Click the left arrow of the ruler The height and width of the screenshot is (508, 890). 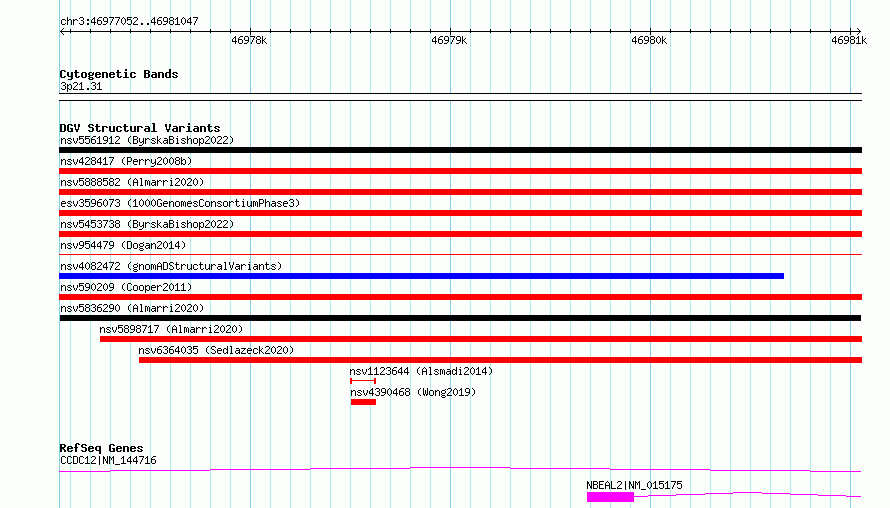(62, 31)
